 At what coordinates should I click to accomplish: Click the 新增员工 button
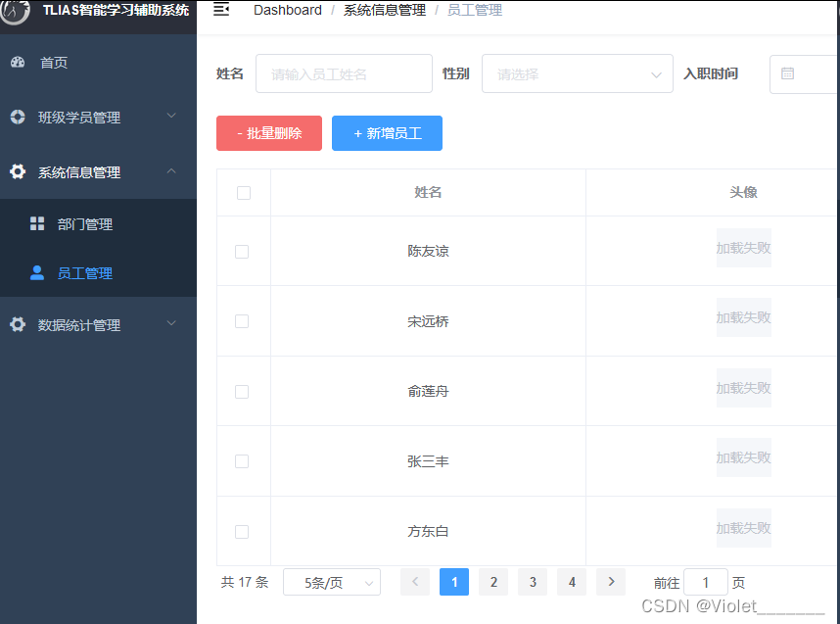tap(387, 133)
